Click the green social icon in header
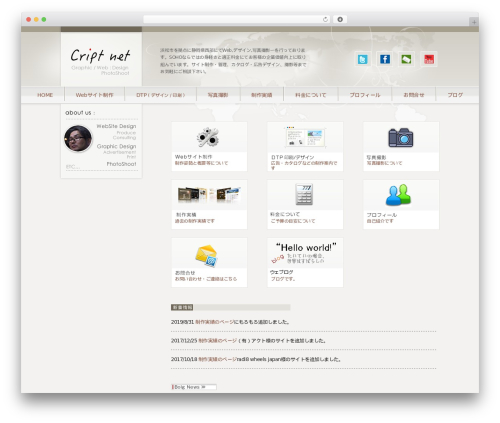 [x=406, y=59]
